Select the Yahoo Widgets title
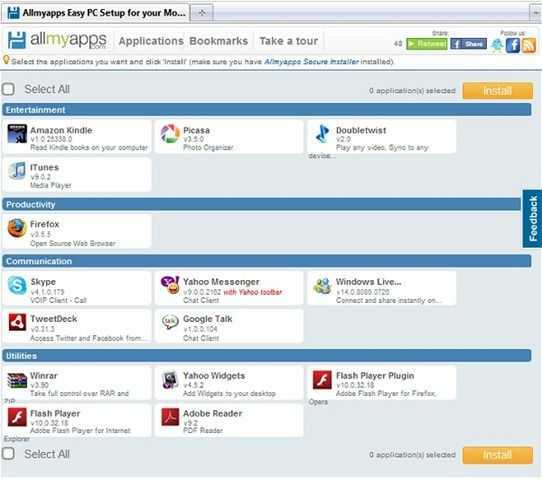The image size is (542, 480). pyautogui.click(x=214, y=375)
